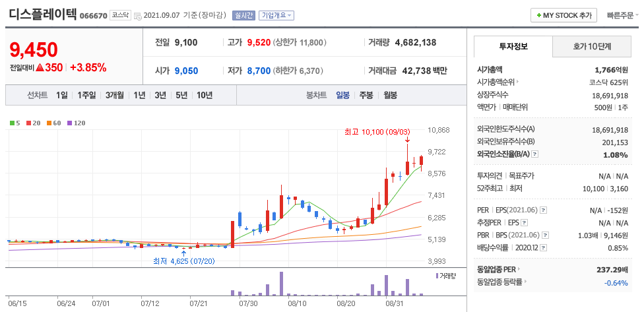Click the 고가 value 9,520
The height and width of the screenshot is (312, 644).
tap(259, 42)
